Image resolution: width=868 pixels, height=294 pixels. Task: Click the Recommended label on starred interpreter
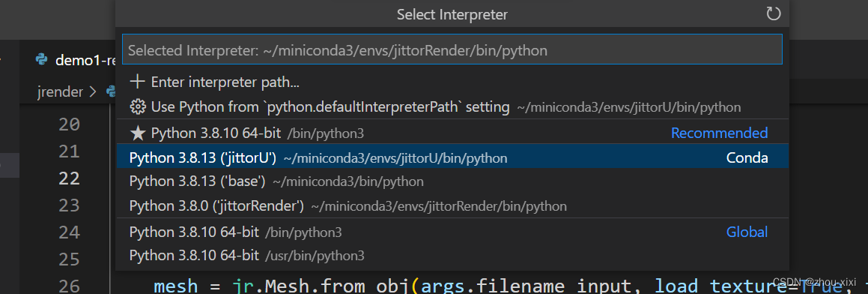[719, 133]
